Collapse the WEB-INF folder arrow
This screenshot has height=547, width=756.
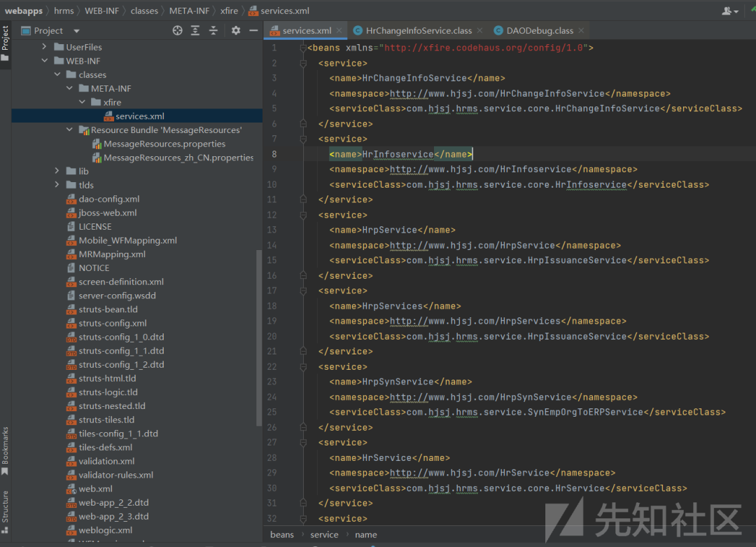(44, 61)
